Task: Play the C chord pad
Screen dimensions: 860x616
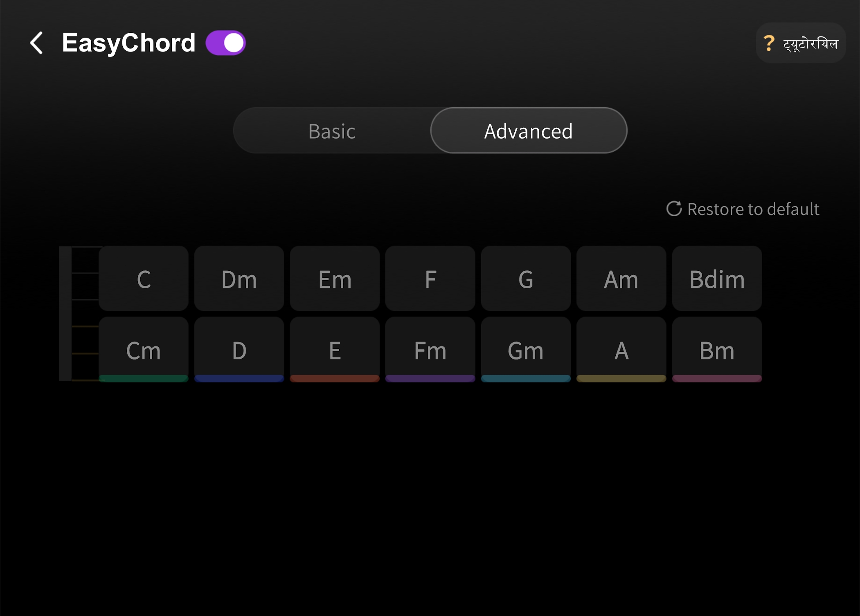Action: pos(143,279)
